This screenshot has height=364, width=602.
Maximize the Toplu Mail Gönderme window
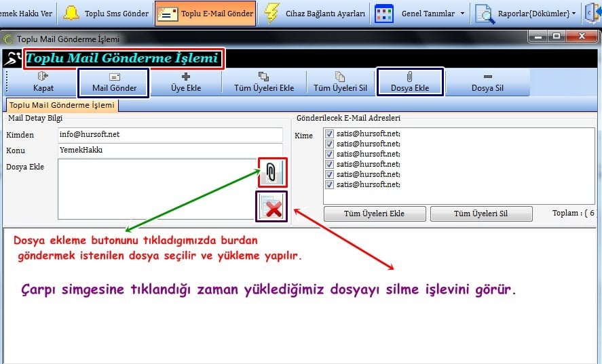pos(556,37)
